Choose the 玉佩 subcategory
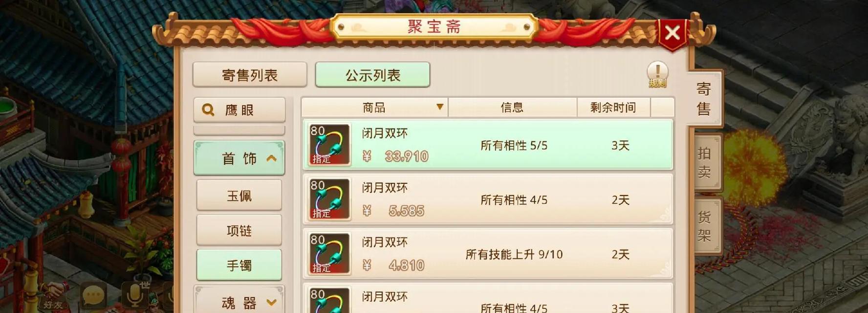868x313 pixels. click(x=239, y=196)
